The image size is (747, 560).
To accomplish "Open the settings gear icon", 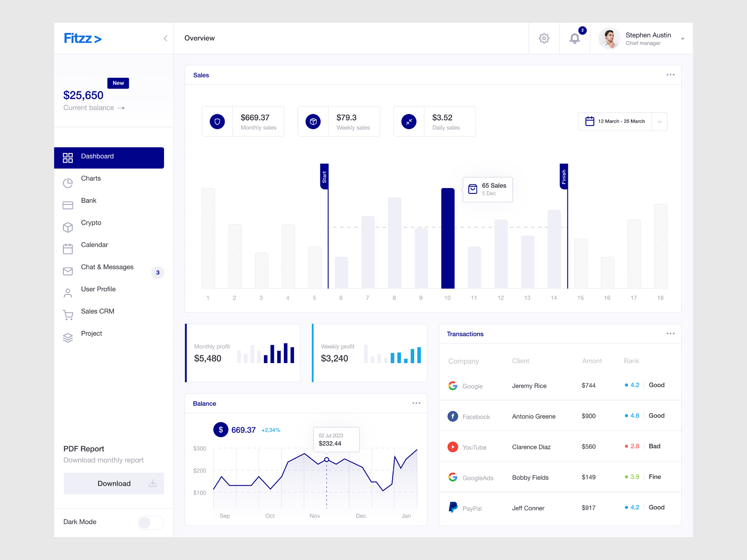I will (x=544, y=38).
